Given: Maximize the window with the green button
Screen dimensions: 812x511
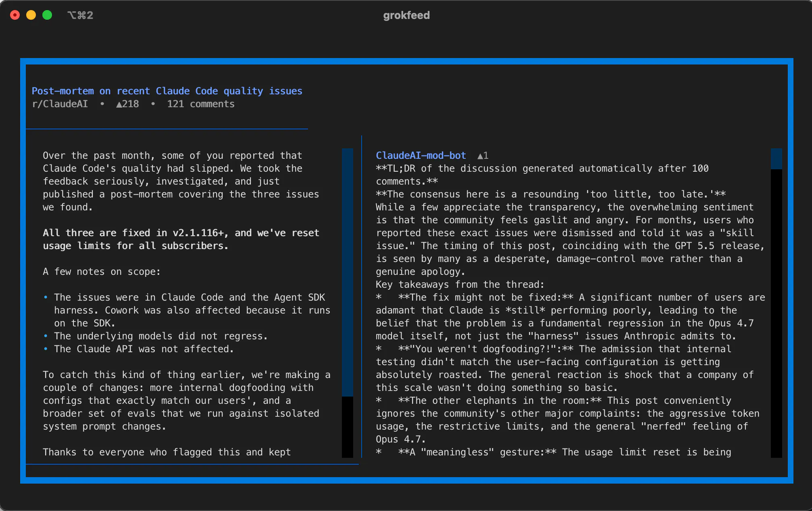Looking at the screenshot, I should click(47, 15).
